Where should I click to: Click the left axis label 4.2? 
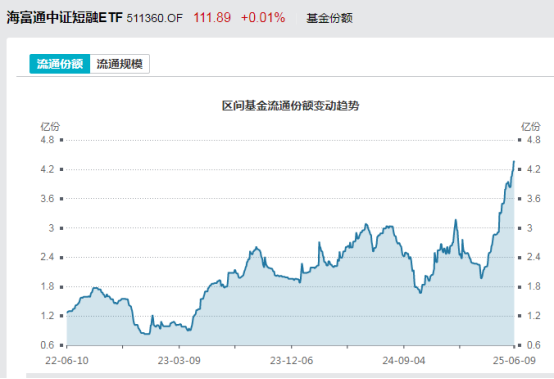click(47, 169)
